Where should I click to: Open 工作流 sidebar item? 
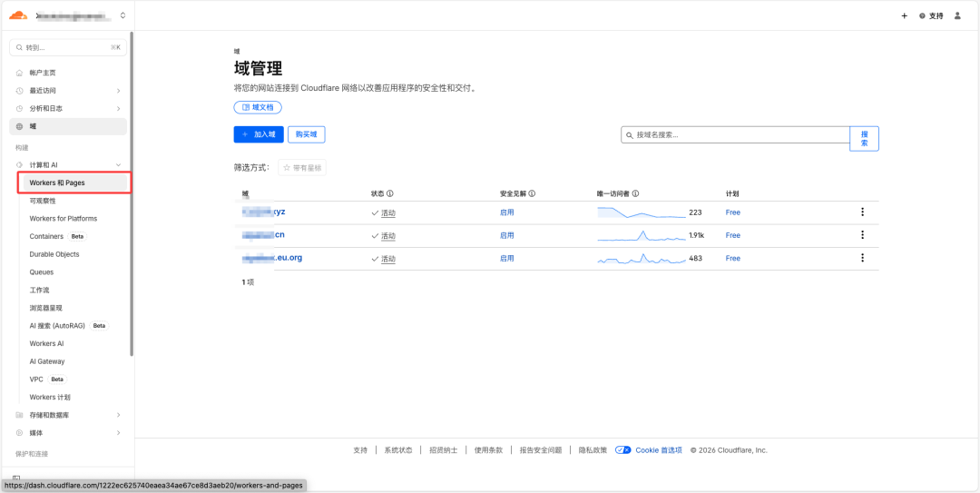pos(39,291)
